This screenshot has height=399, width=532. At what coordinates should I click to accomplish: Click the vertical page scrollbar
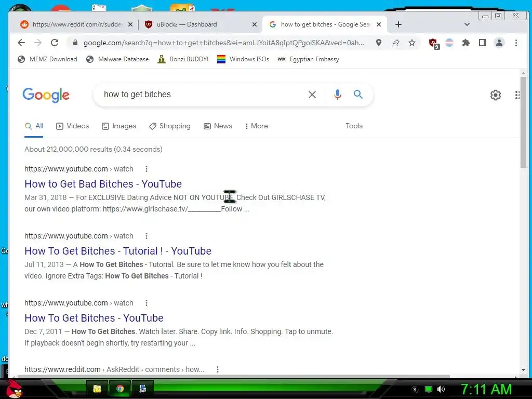(524, 122)
